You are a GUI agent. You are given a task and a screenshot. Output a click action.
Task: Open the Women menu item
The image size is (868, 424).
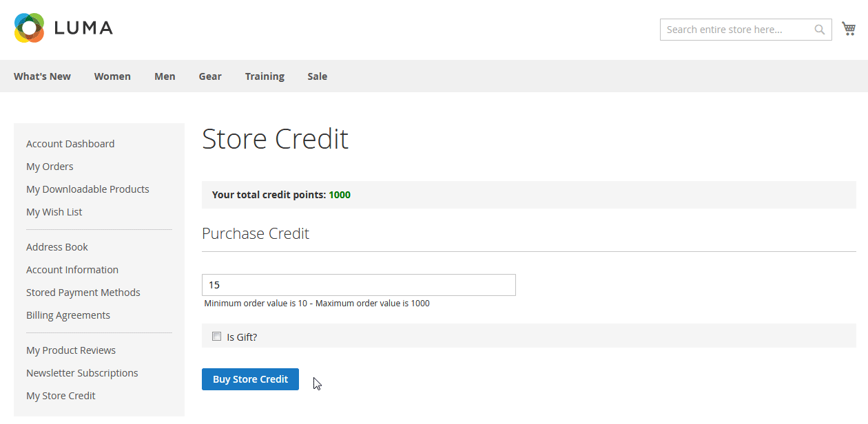(112, 76)
